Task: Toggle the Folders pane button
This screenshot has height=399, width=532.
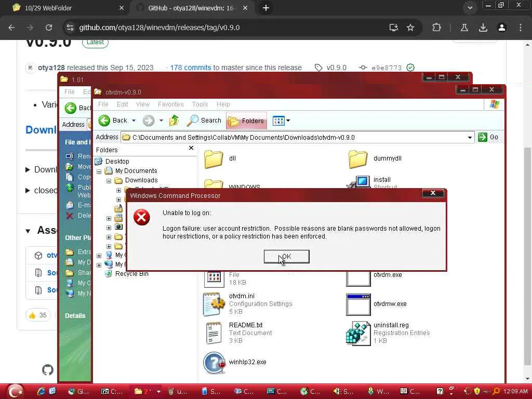Action: click(x=246, y=121)
